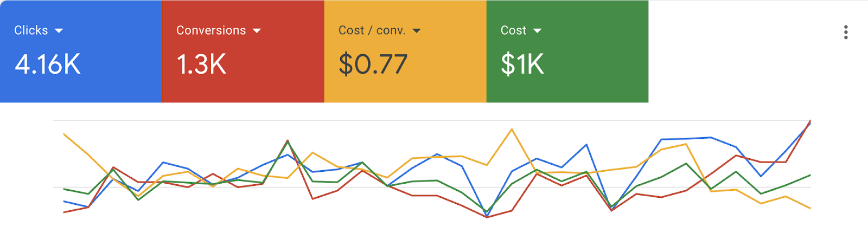Click the $1K cost value
The width and height of the screenshot is (868, 252).
(x=522, y=64)
